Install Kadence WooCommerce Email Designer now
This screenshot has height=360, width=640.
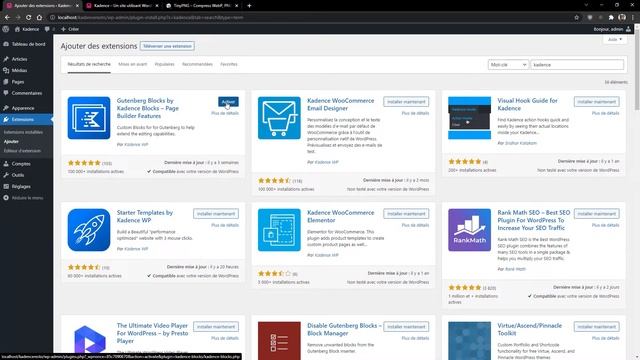pos(406,102)
